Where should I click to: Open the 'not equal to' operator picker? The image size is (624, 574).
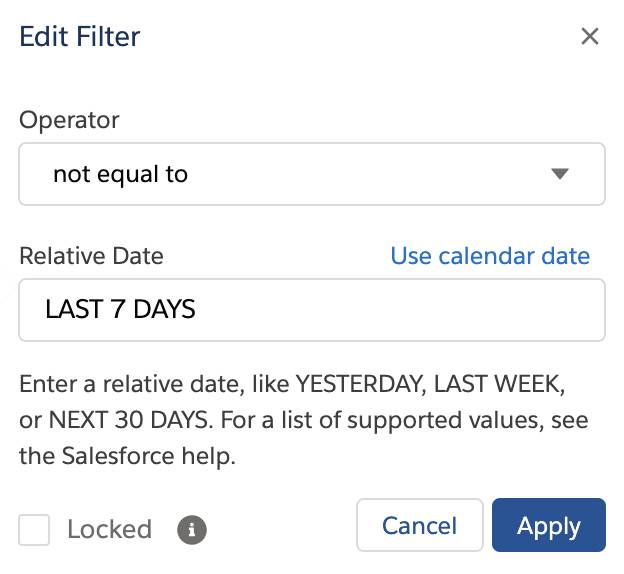pos(312,174)
